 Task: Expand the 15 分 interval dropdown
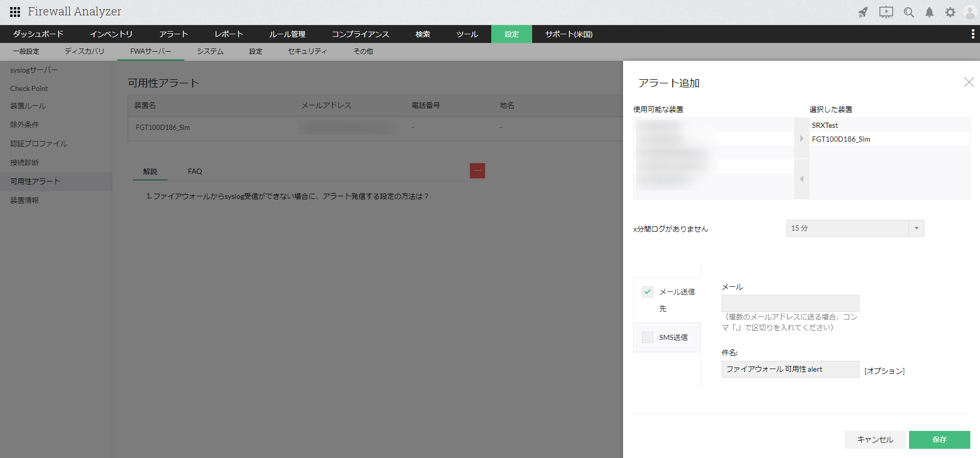click(916, 228)
